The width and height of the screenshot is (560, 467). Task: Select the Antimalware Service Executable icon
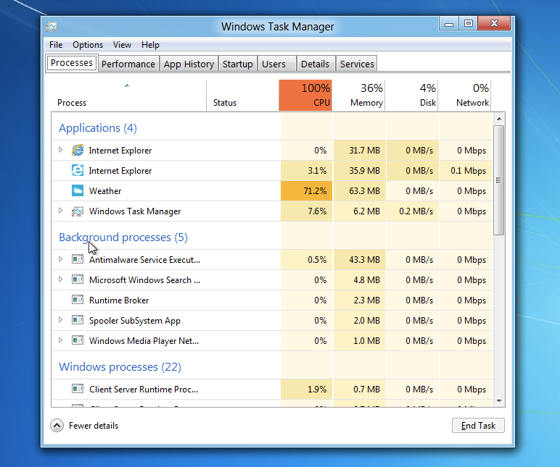tap(78, 259)
